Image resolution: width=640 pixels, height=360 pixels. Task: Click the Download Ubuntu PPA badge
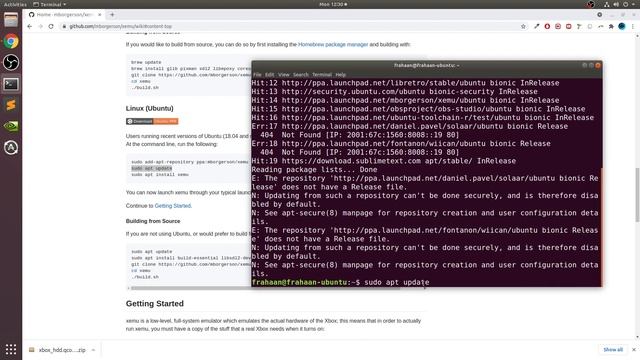tap(152, 121)
